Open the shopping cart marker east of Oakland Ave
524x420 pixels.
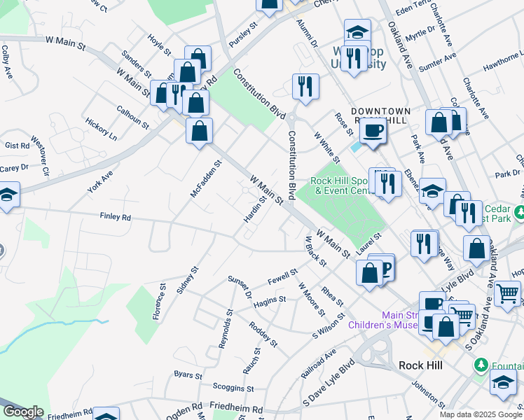pos(507,294)
